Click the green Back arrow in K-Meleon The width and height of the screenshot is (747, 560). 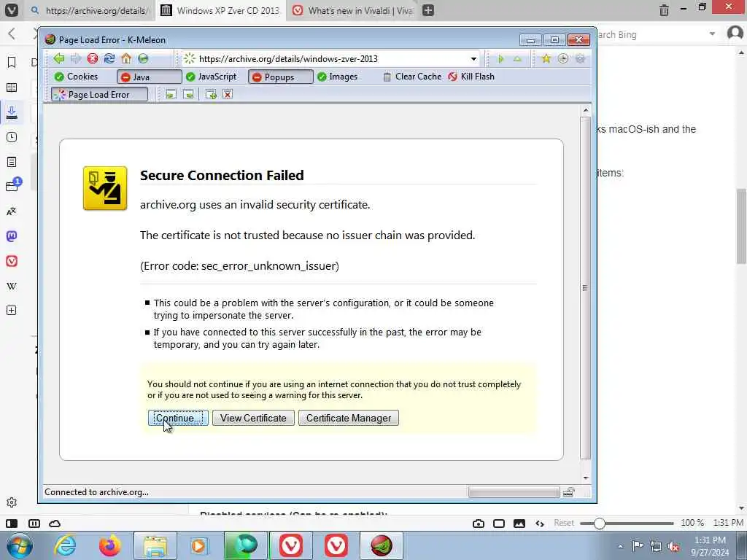[59, 58]
